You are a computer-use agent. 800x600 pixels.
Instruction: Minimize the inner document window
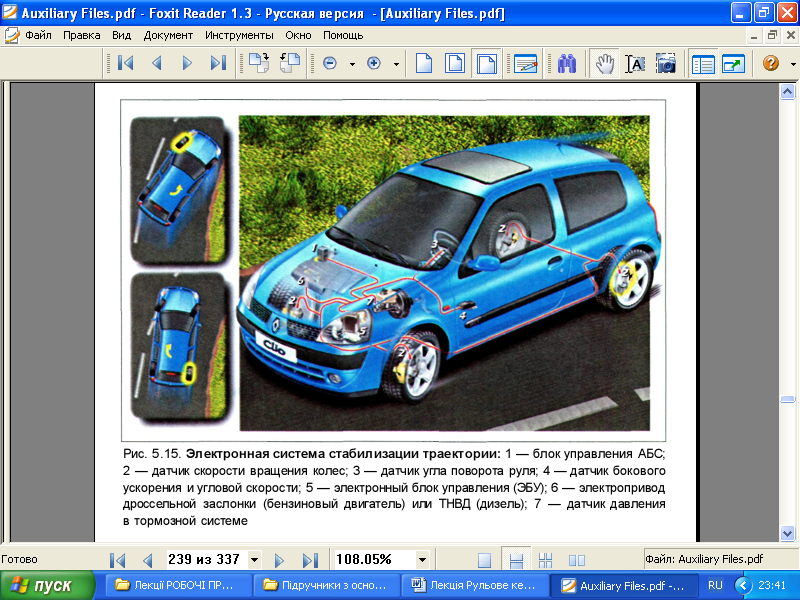click(754, 35)
